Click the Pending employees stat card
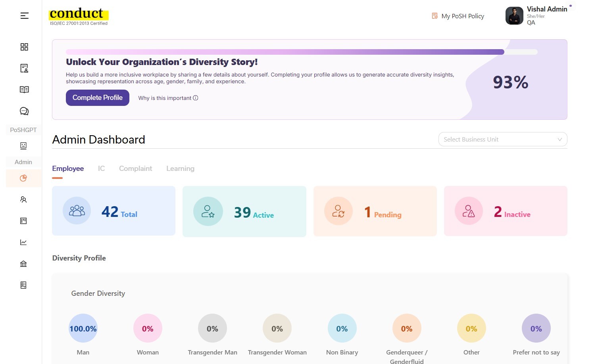The image size is (598, 364). tap(375, 211)
